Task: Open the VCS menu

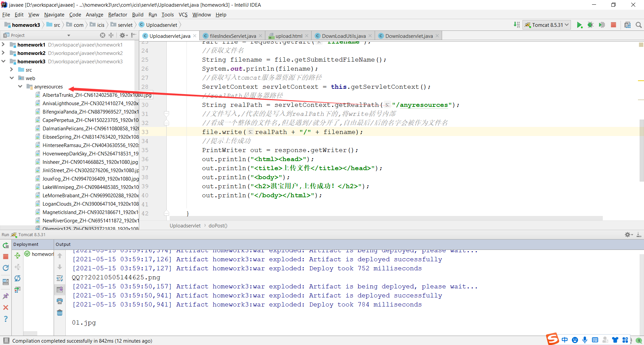Action: pos(183,15)
